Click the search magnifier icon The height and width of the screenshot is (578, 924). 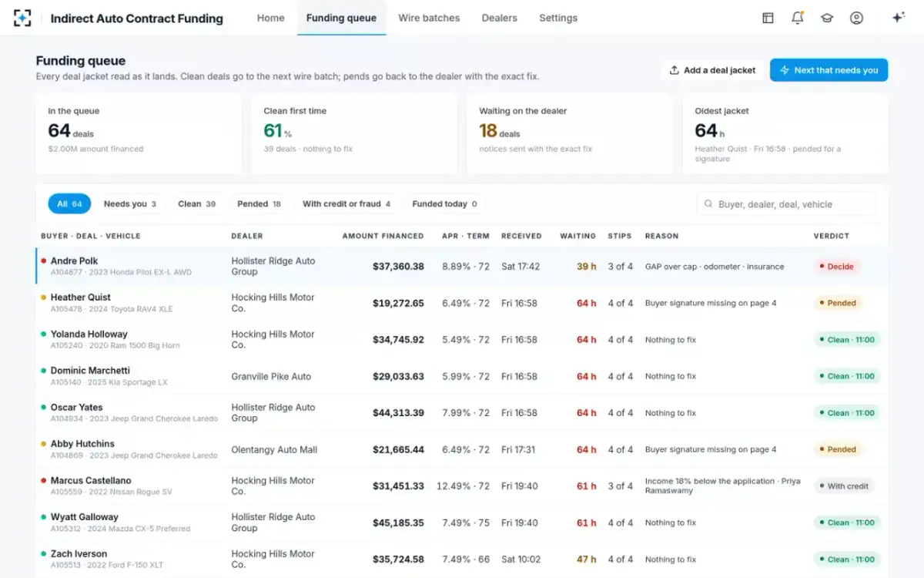[x=708, y=204]
